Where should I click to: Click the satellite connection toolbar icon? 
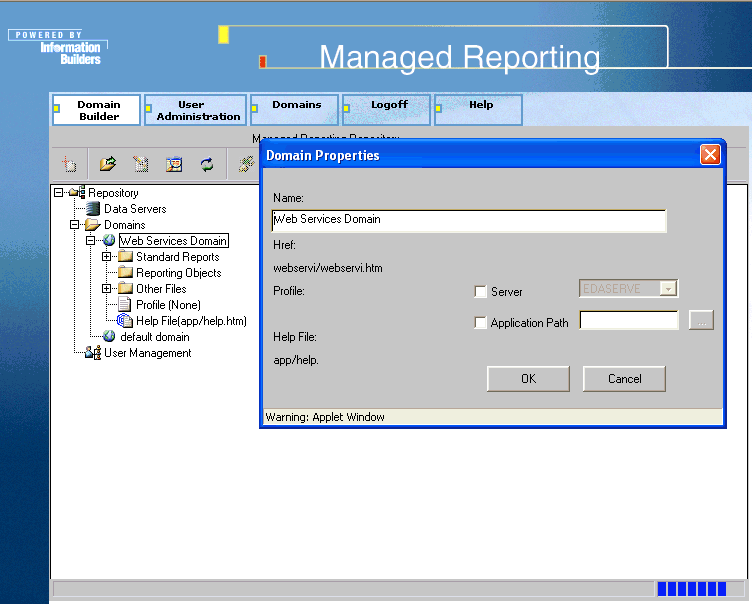click(246, 165)
